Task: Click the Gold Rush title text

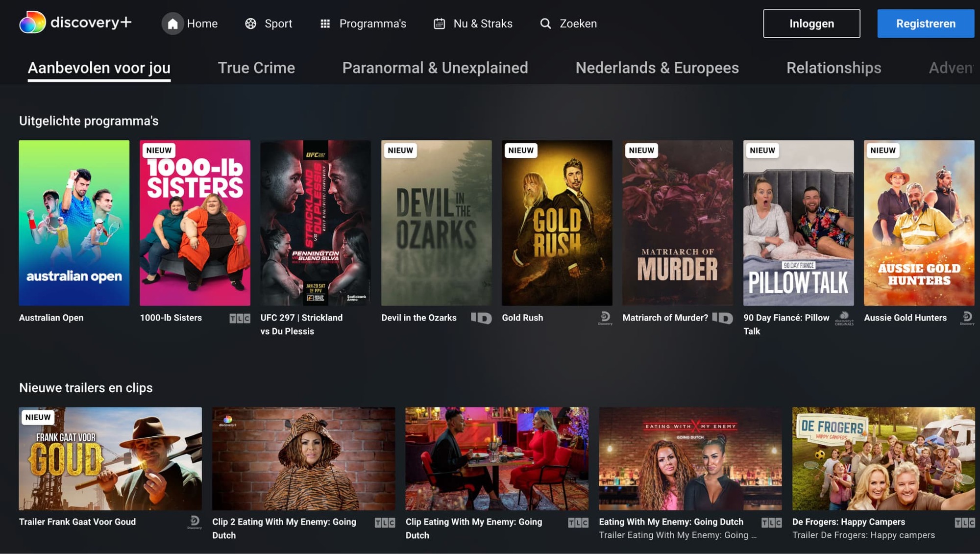Action: tap(522, 318)
